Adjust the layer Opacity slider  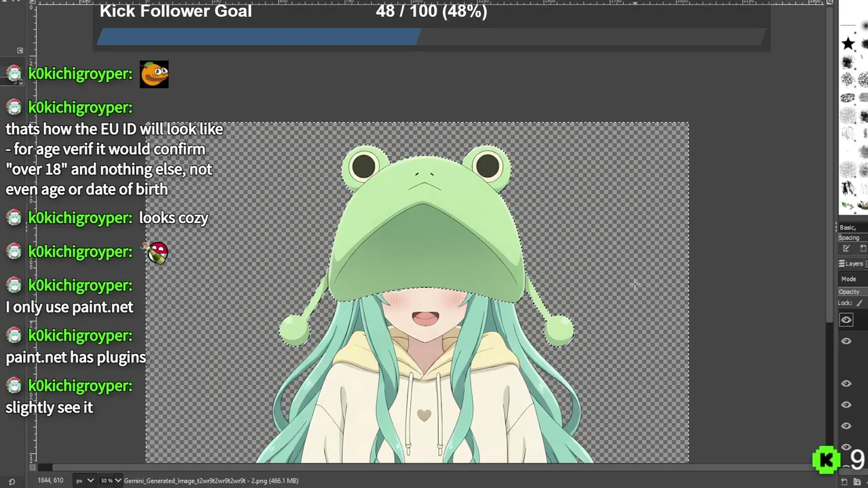[853, 291]
